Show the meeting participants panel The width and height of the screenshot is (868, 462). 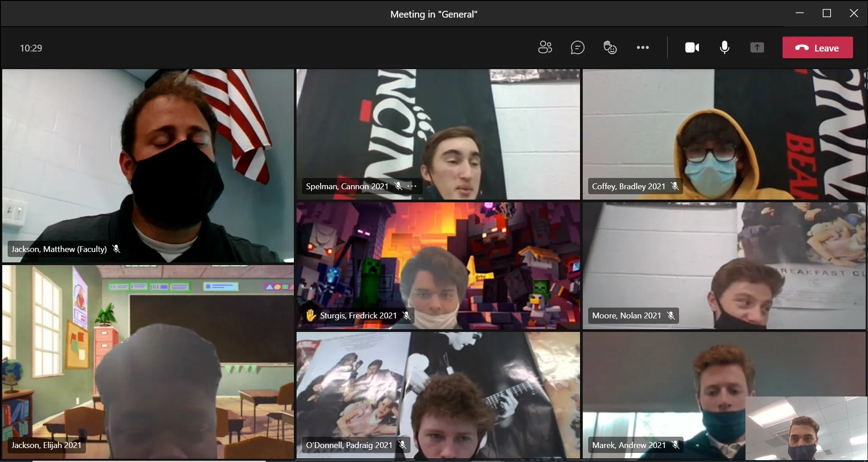point(545,47)
